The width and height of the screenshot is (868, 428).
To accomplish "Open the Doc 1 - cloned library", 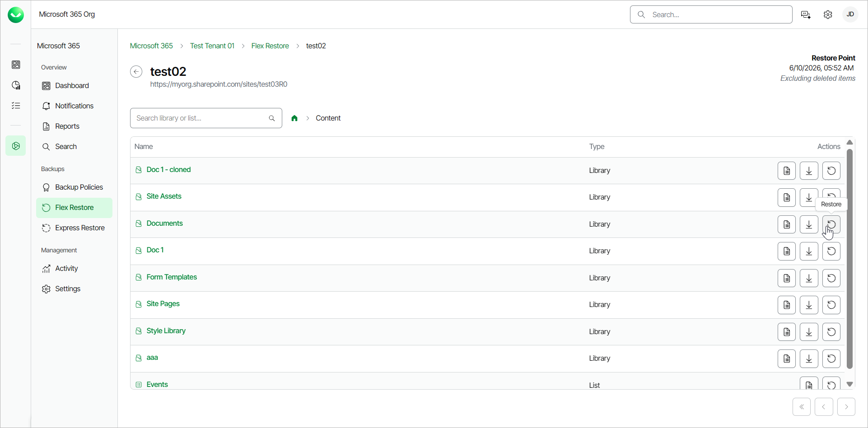I will [168, 170].
